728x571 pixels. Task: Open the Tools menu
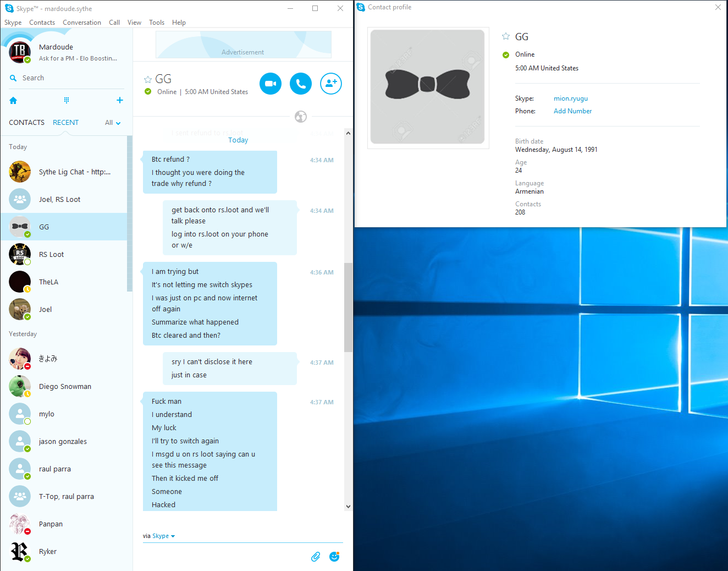click(x=157, y=23)
